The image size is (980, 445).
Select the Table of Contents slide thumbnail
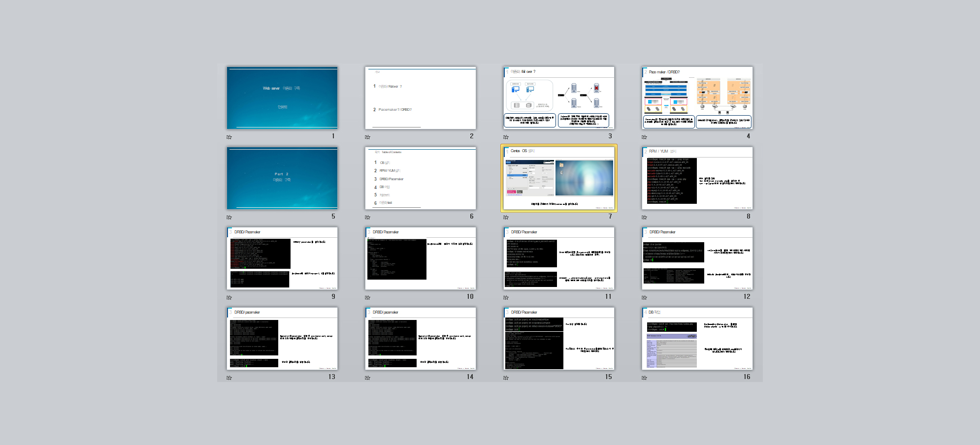[x=421, y=178]
